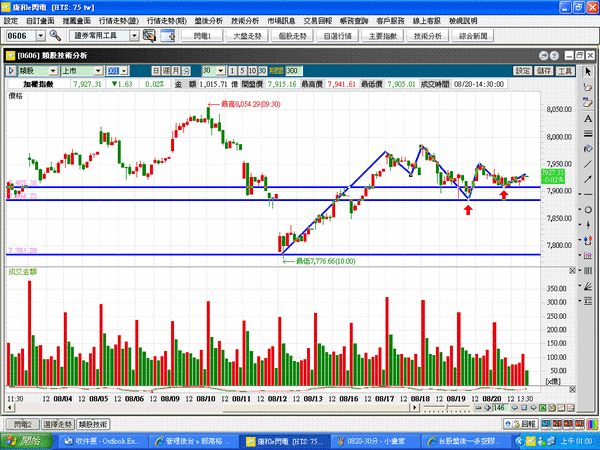Select the retracement levels tool
Image resolution: width=600 pixels, height=450 pixels.
[x=588, y=301]
